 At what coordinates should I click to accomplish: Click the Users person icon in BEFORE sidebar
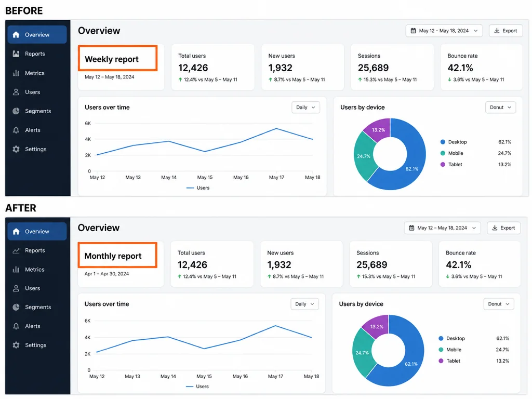[x=16, y=92]
